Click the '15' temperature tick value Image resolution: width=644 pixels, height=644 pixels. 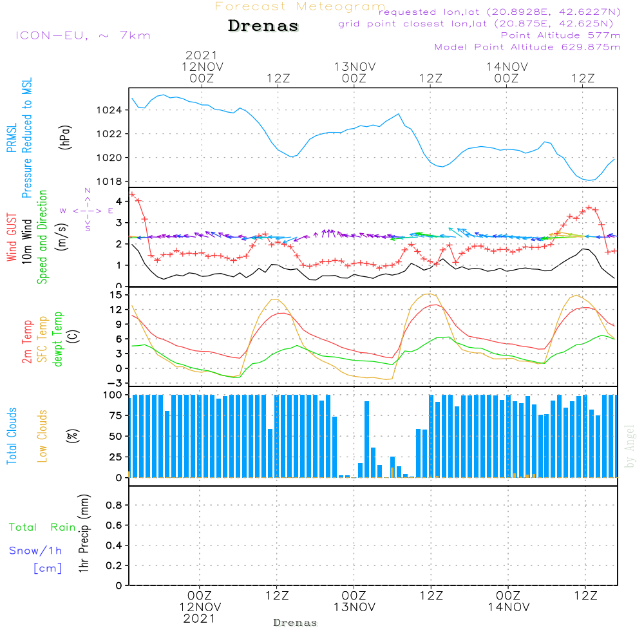click(116, 295)
